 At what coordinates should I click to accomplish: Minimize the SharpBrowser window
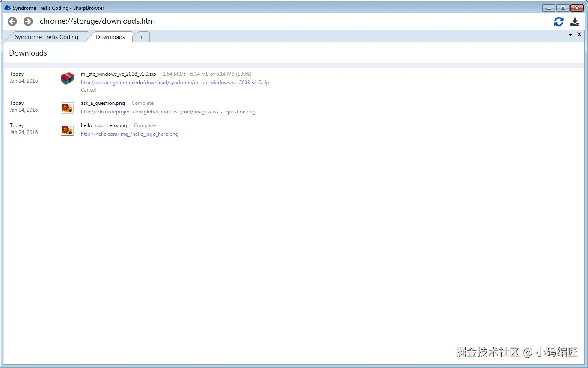click(x=549, y=8)
